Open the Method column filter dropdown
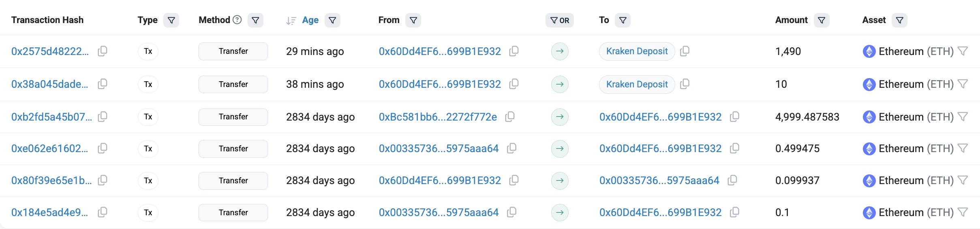Image resolution: width=980 pixels, height=229 pixels. tap(255, 20)
